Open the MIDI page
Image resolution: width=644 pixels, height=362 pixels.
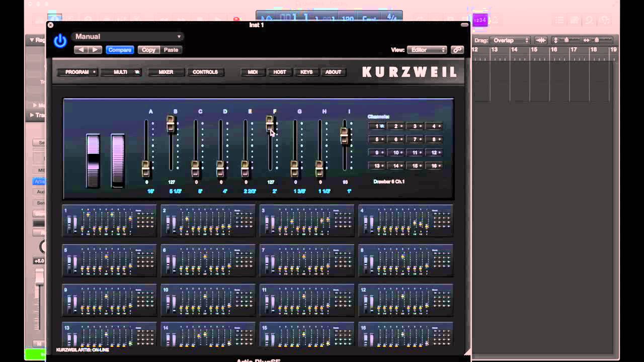(253, 72)
